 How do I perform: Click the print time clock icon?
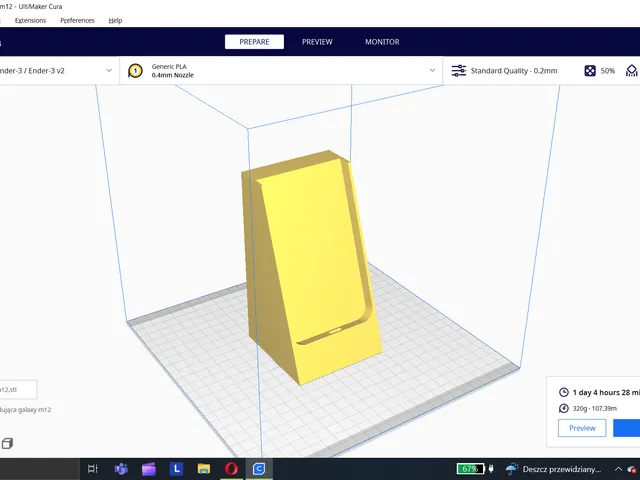pyautogui.click(x=564, y=392)
